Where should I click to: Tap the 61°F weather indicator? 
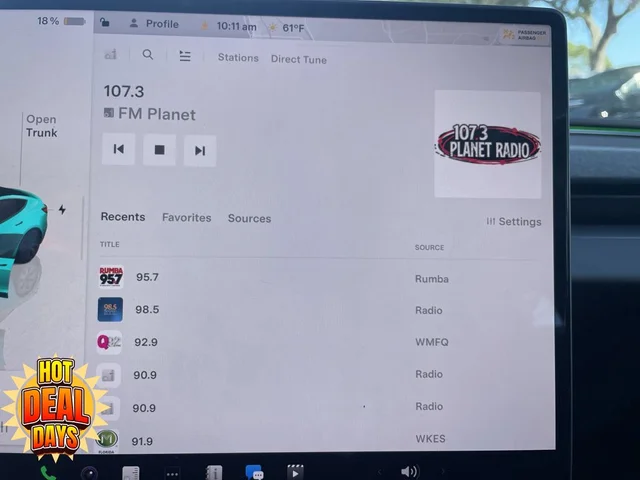click(286, 28)
